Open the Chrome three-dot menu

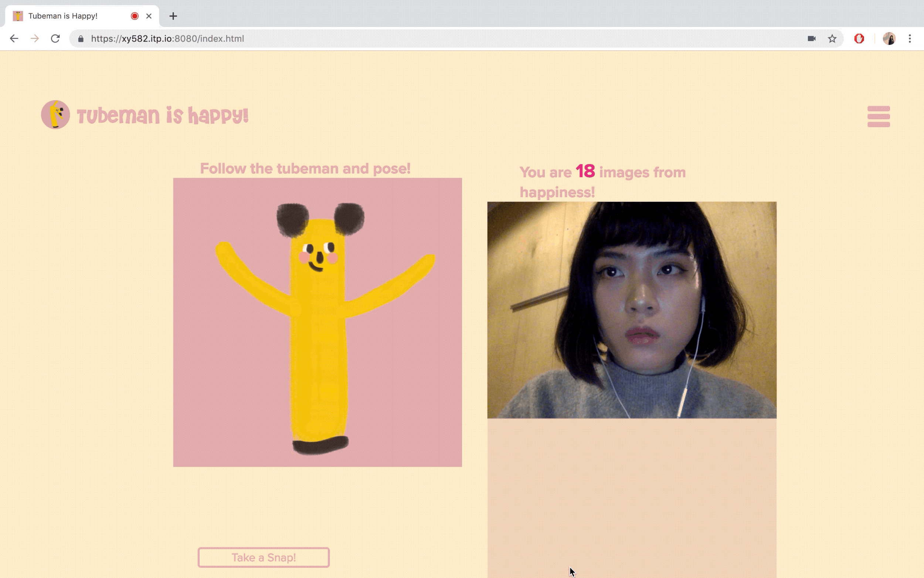coord(910,38)
